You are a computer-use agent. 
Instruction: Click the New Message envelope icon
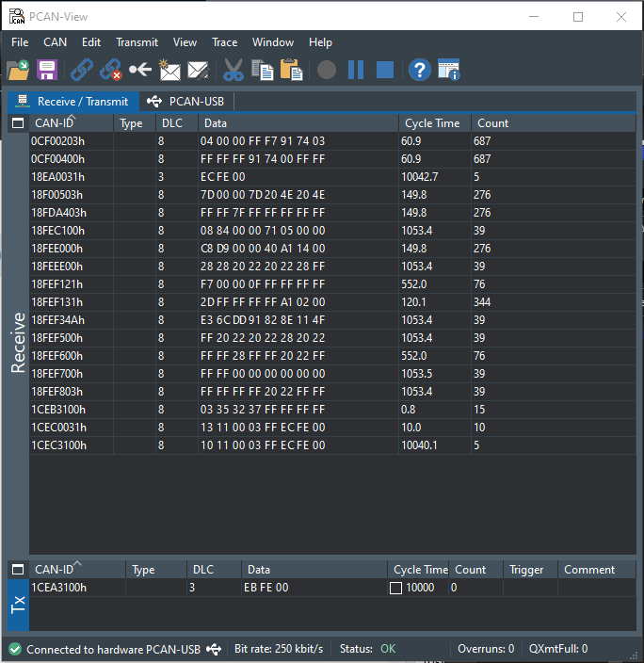pos(169,70)
